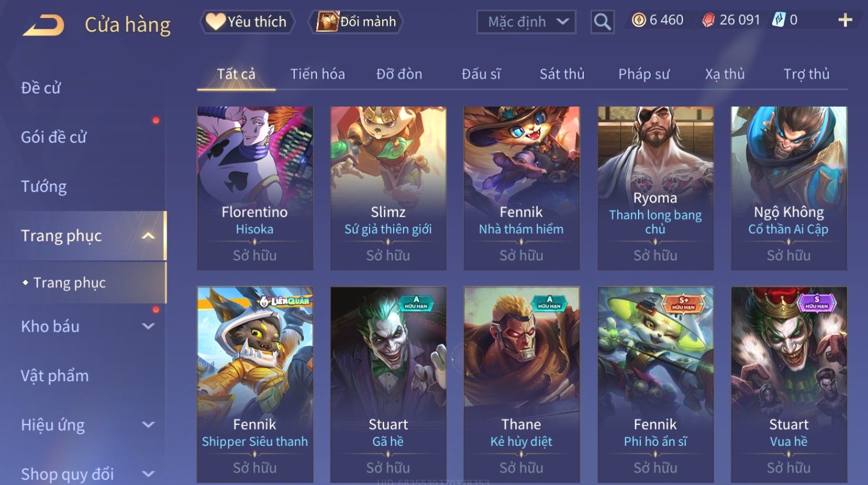The width and height of the screenshot is (868, 485).
Task: Click the blue voucher currency icon
Action: coord(779,20)
